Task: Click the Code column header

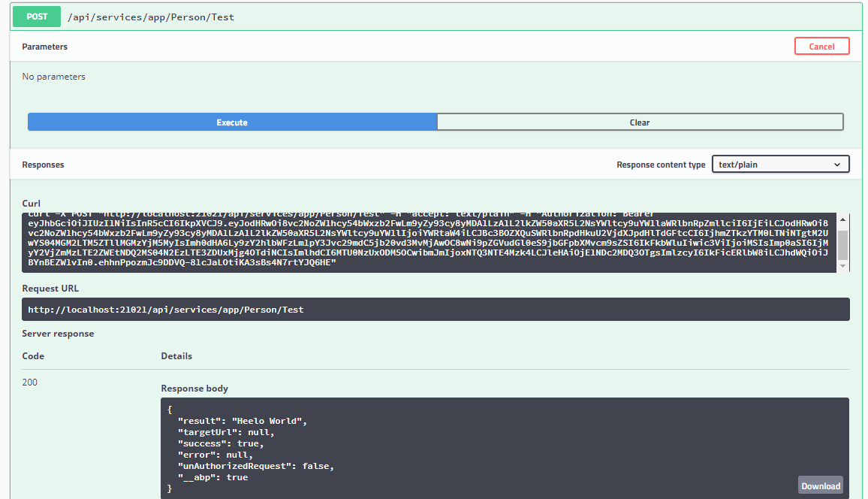Action: click(x=33, y=356)
